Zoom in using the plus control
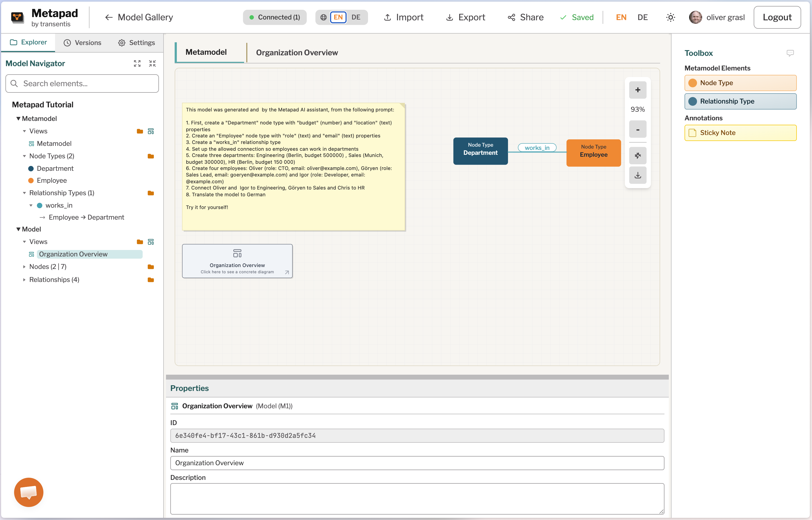812x520 pixels. 637,90
